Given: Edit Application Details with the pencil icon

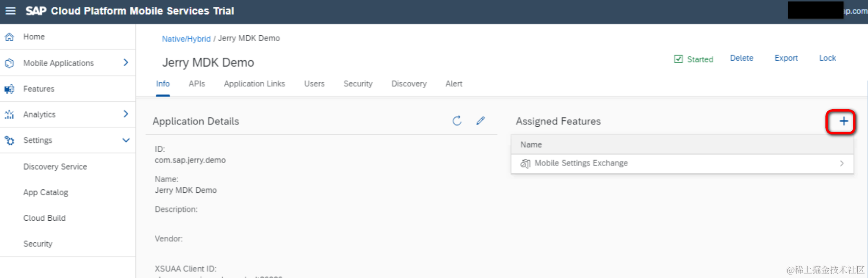Looking at the screenshot, I should tap(480, 120).
